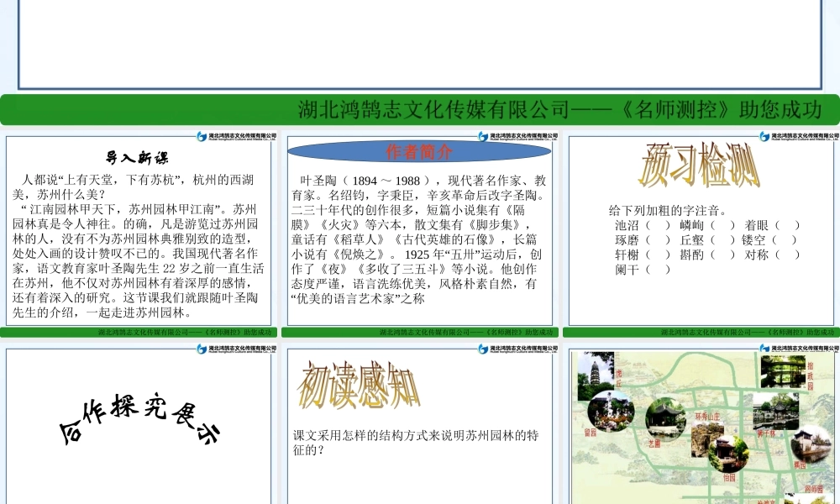
Task: Click the 斟酌 pinyin blank
Action: 722,255
